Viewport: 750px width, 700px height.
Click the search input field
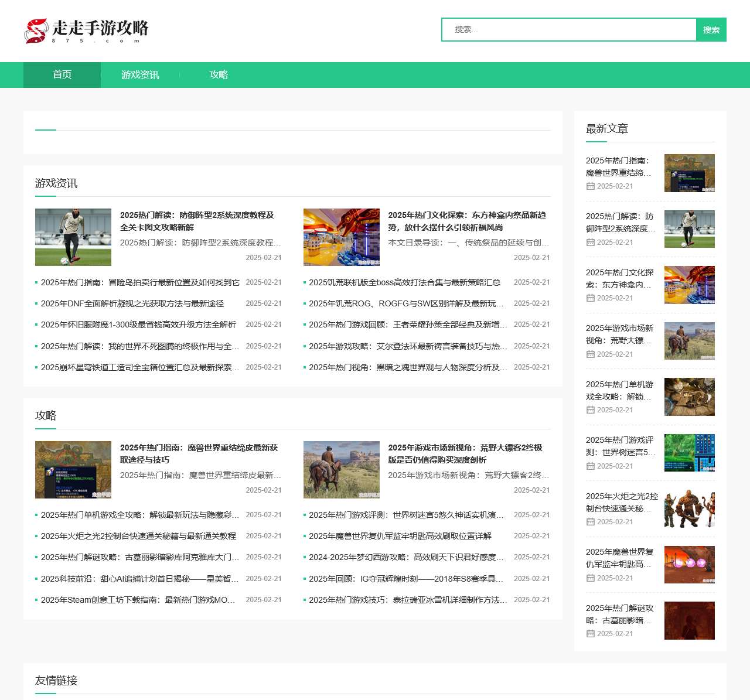[568, 29]
